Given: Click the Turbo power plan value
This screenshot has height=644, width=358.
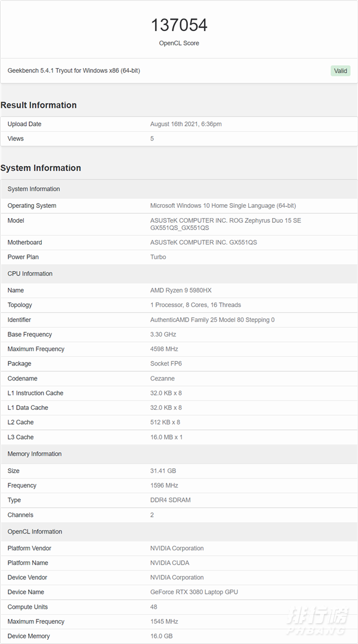Looking at the screenshot, I should (x=158, y=257).
